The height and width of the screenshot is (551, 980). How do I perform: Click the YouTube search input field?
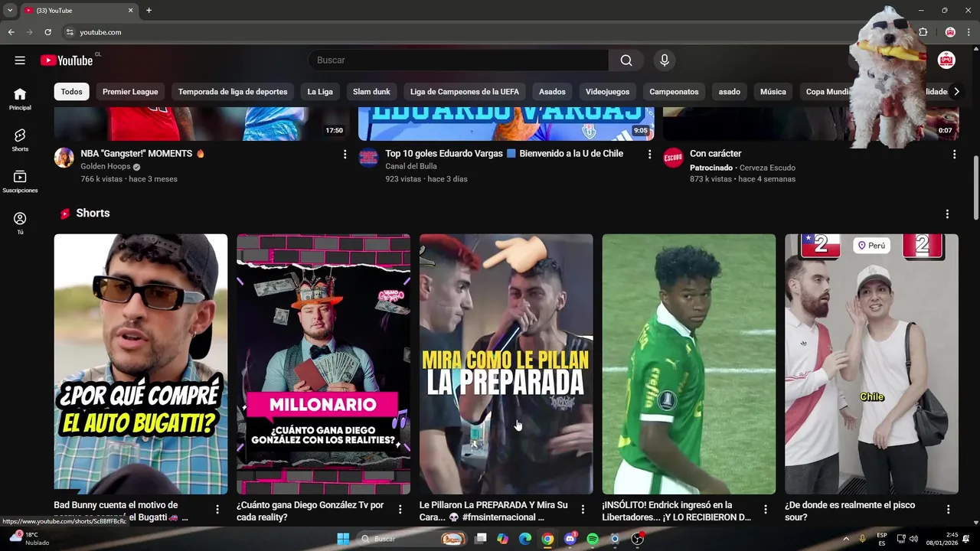tap(458, 60)
